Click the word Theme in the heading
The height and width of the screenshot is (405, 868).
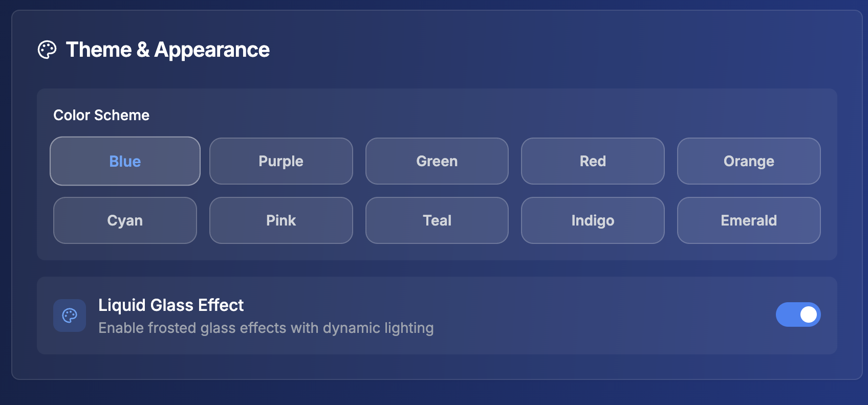pos(99,50)
